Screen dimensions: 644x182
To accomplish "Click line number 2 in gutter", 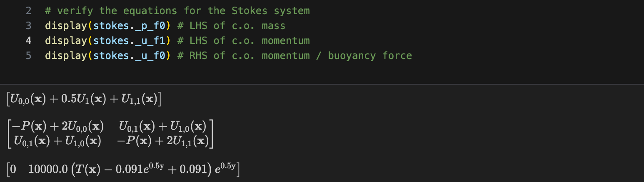I will coord(28,11).
